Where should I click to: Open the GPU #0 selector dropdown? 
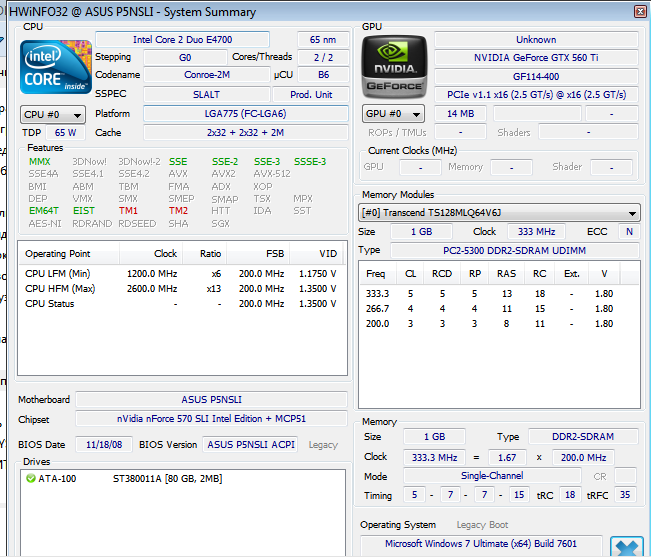pyautogui.click(x=394, y=114)
